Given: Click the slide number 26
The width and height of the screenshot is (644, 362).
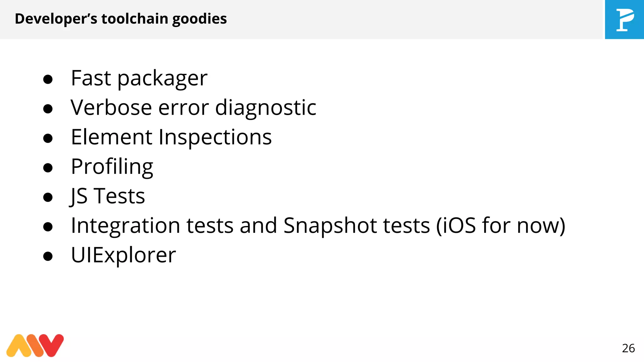Looking at the screenshot, I should 628,348.
